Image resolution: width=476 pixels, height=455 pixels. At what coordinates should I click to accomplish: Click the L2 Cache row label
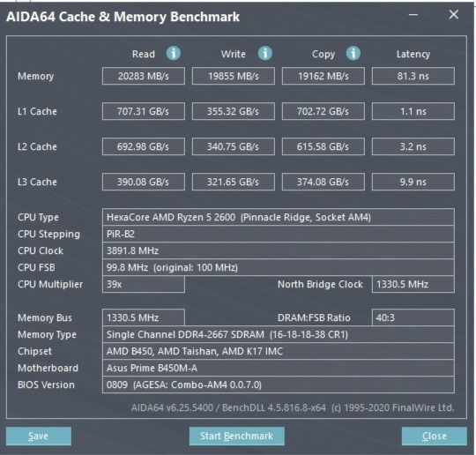click(37, 146)
